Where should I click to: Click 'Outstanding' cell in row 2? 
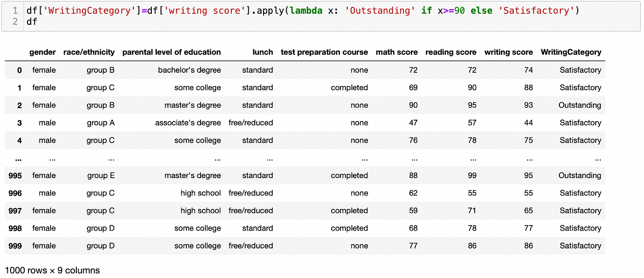(x=580, y=105)
